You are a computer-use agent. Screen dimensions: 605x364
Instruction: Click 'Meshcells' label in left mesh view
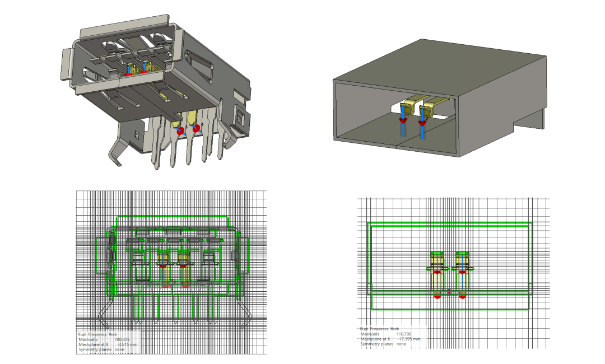point(88,340)
